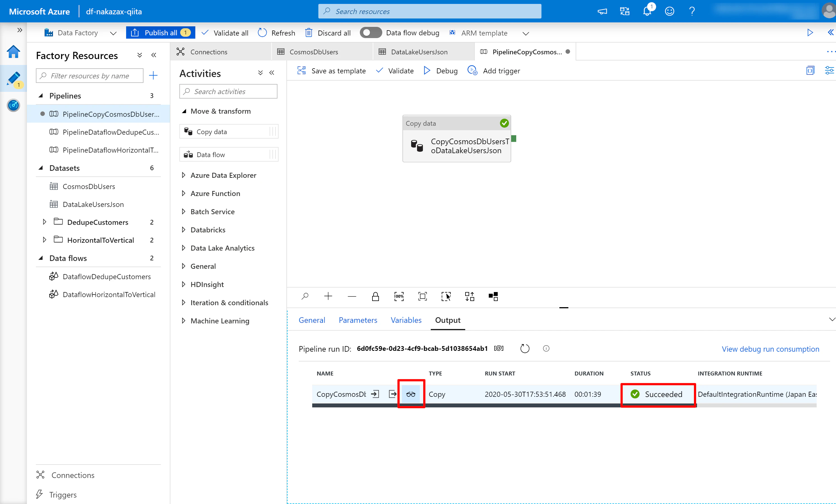Refresh the debug run output
This screenshot has height=504, width=836.
[x=525, y=348]
